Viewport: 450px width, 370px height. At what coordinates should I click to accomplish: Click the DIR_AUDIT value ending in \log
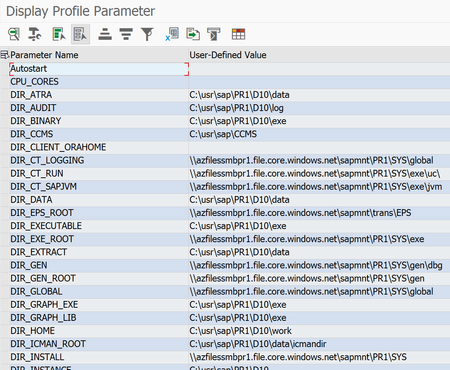point(237,108)
